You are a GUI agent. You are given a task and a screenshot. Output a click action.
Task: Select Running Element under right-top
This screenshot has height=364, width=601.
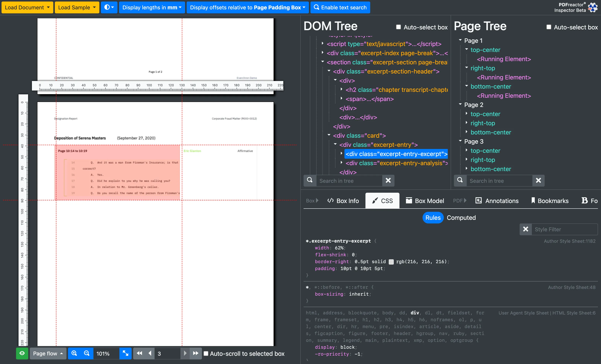pyautogui.click(x=504, y=77)
